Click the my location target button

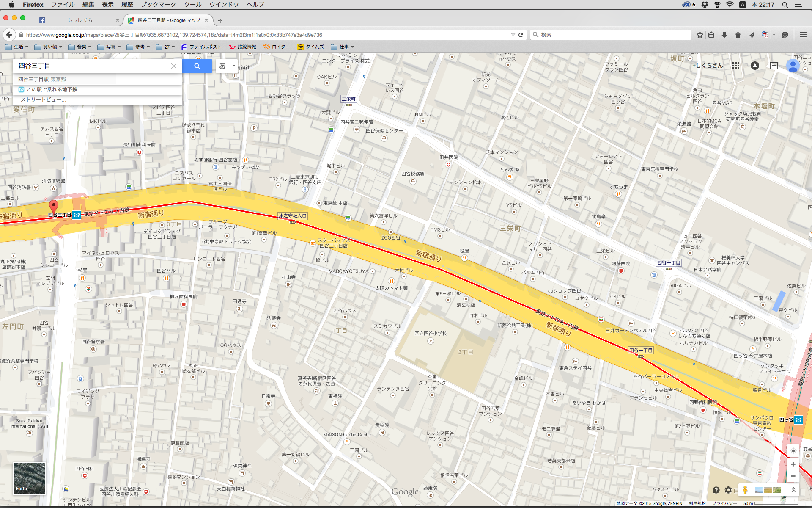coord(793,451)
